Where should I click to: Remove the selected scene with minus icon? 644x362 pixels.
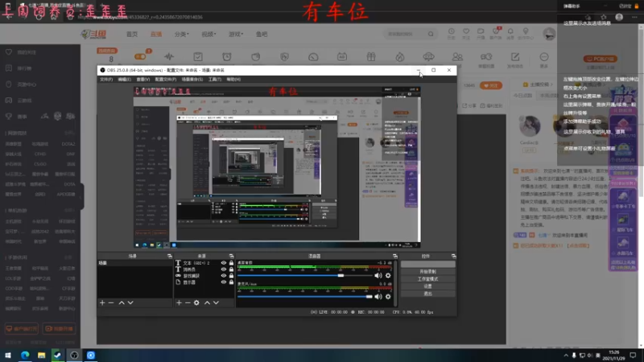(111, 303)
